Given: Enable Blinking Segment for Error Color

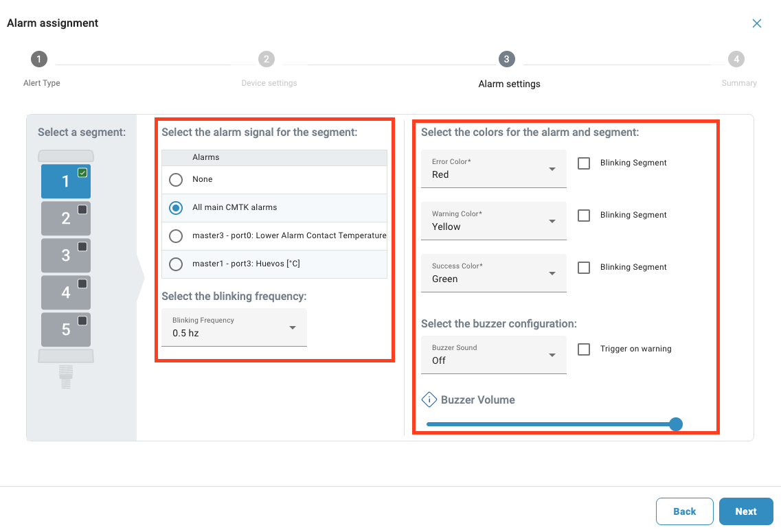Looking at the screenshot, I should click(x=584, y=163).
